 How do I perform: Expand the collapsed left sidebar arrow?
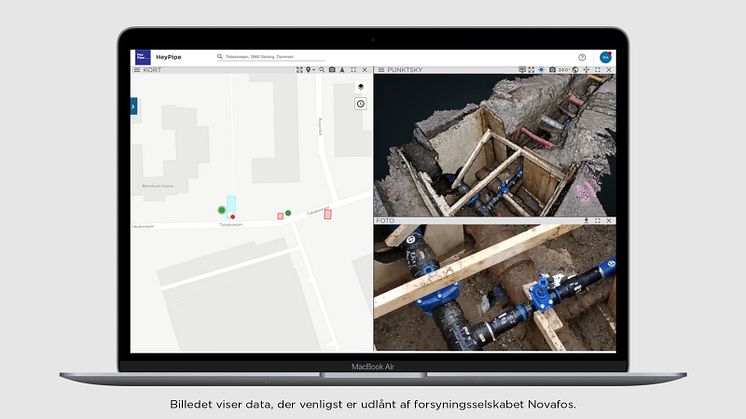[x=134, y=106]
